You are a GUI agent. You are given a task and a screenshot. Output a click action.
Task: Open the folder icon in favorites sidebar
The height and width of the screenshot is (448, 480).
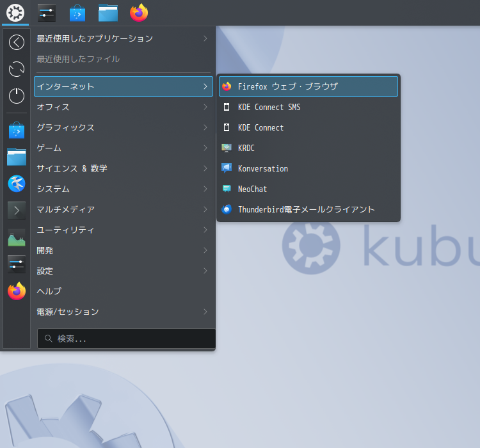(x=17, y=157)
